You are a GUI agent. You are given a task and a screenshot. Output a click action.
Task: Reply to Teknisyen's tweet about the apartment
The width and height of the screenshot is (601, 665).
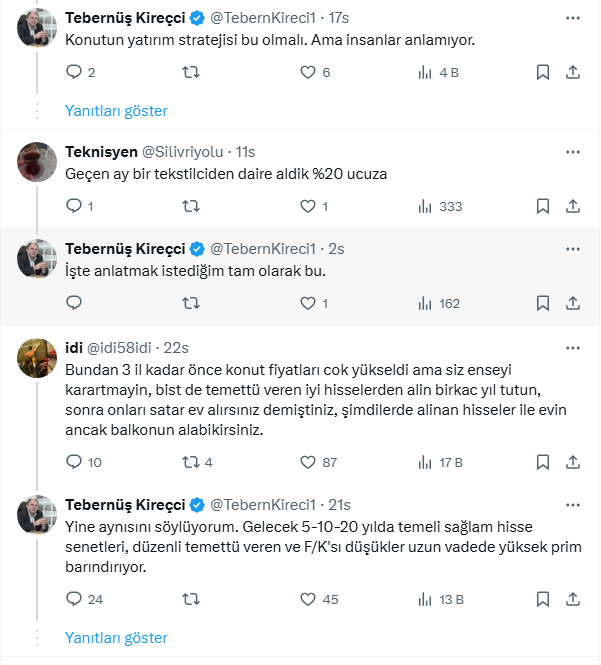(74, 206)
